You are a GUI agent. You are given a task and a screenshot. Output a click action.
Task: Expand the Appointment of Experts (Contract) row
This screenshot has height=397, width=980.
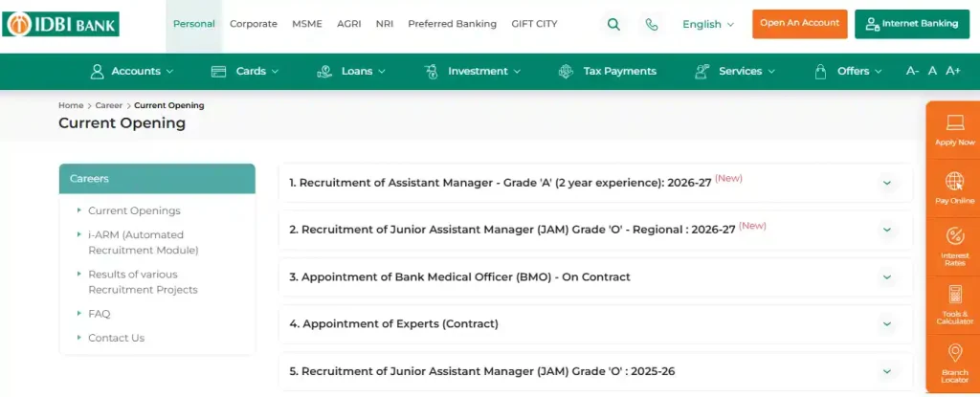click(x=886, y=324)
